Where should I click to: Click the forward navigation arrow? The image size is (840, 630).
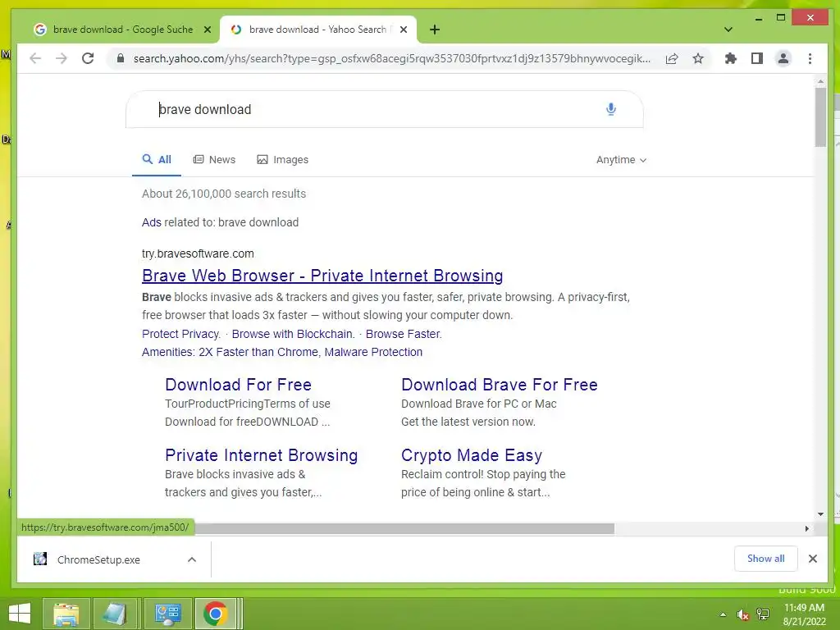coord(62,58)
